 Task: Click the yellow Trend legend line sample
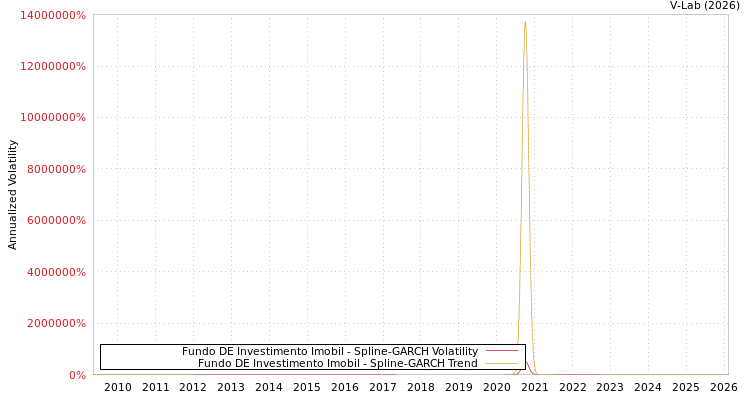pos(502,364)
